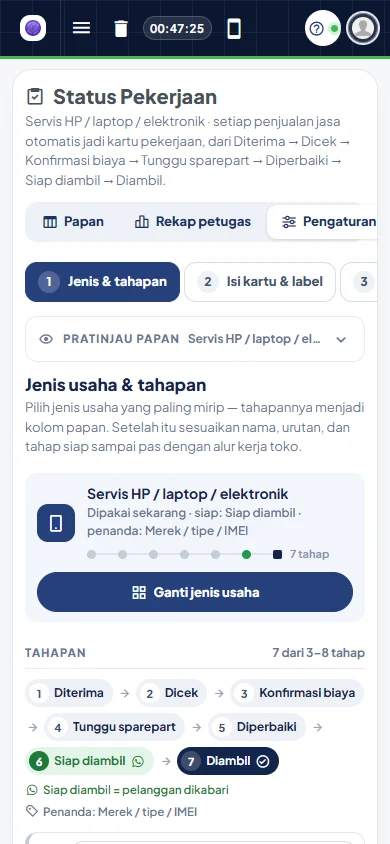
Task: Select step 1 Jenis & tahapan
Action: click(x=102, y=282)
